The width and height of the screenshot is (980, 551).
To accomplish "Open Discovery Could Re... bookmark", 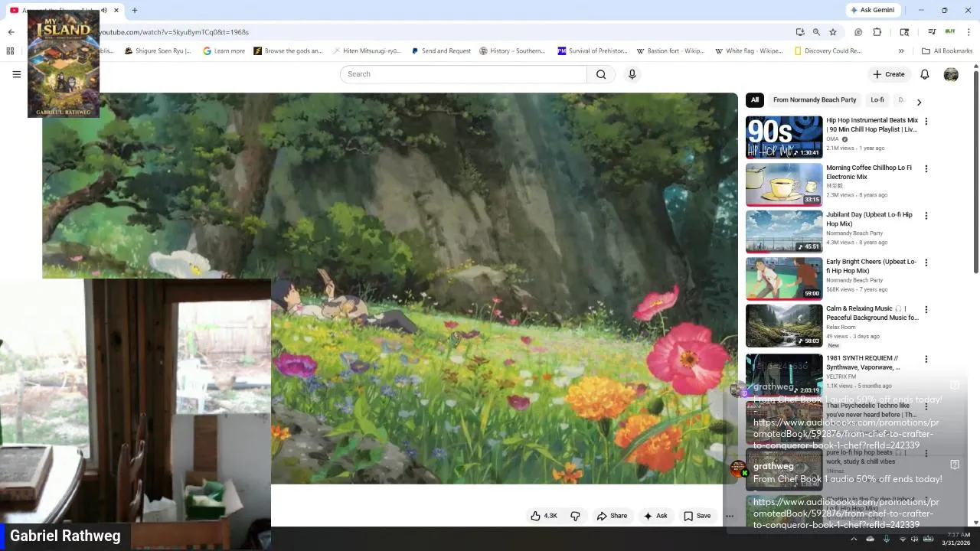I will pyautogui.click(x=828, y=51).
